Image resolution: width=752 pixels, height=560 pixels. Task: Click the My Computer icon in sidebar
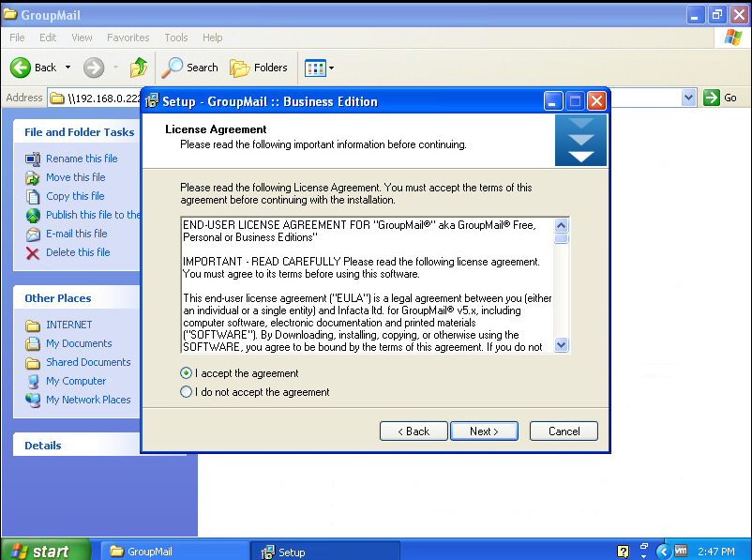point(33,382)
